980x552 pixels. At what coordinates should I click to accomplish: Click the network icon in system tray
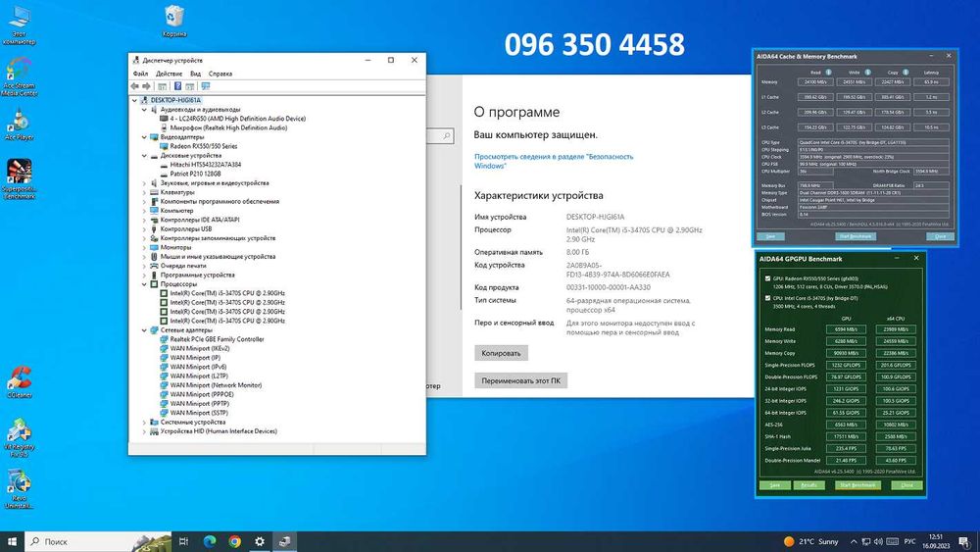point(865,541)
